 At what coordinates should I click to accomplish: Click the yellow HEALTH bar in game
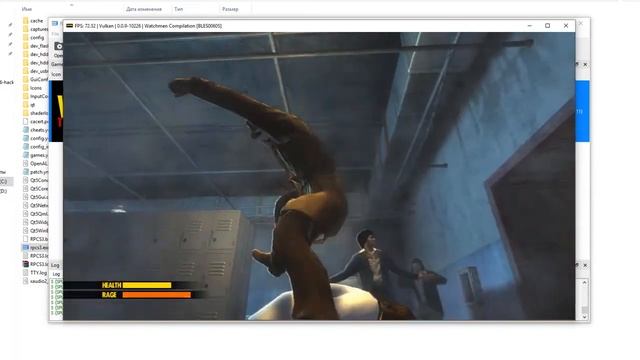(147, 285)
